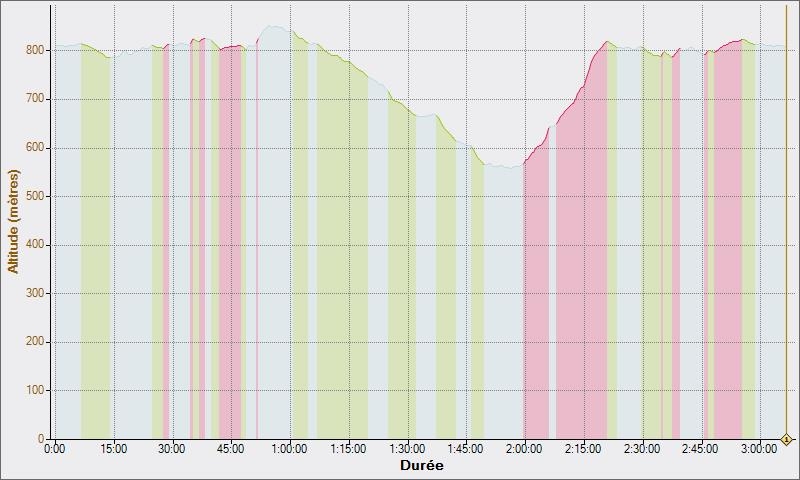Select the 15:00 time axis label
This screenshot has width=800, height=480.
[x=114, y=449]
